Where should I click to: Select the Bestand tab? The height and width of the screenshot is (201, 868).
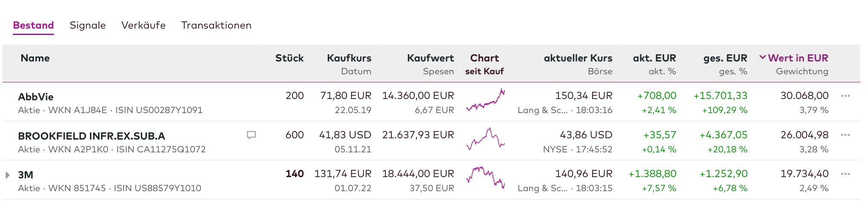click(x=33, y=25)
